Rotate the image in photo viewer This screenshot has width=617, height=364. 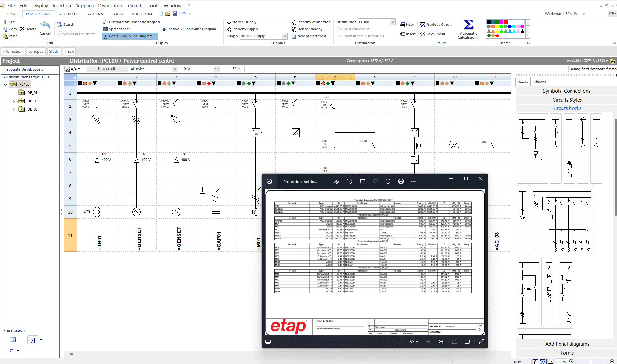point(349,182)
